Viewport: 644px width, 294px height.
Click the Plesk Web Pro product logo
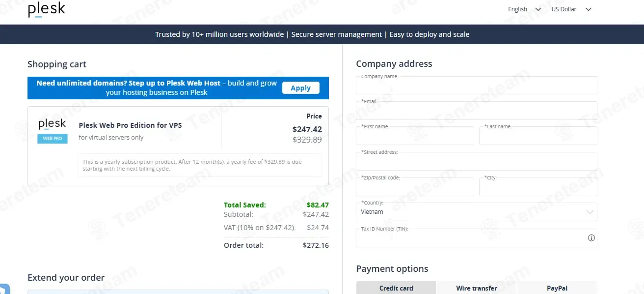pos(53,130)
